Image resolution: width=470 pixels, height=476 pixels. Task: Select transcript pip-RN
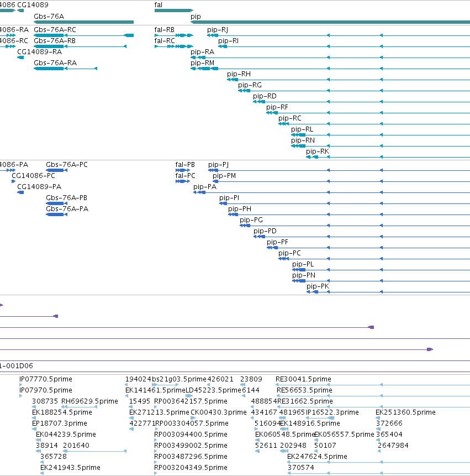(303, 140)
